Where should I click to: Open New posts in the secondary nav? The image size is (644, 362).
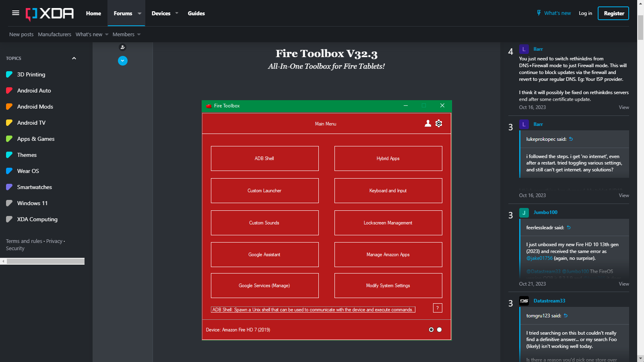(21, 35)
